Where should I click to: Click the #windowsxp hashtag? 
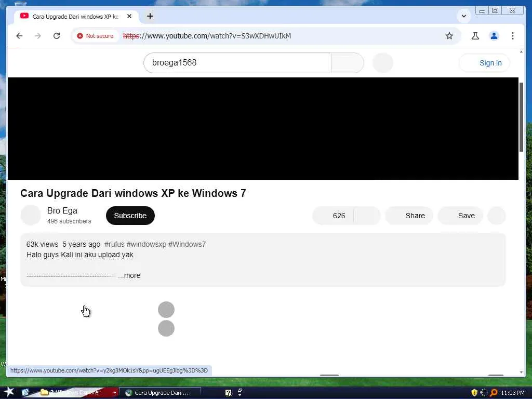[146, 244]
